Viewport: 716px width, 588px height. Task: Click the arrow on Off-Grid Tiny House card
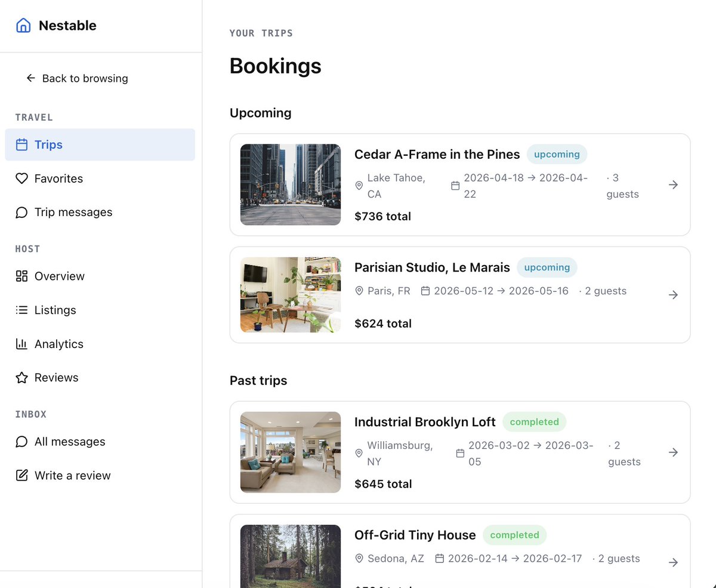point(673,562)
